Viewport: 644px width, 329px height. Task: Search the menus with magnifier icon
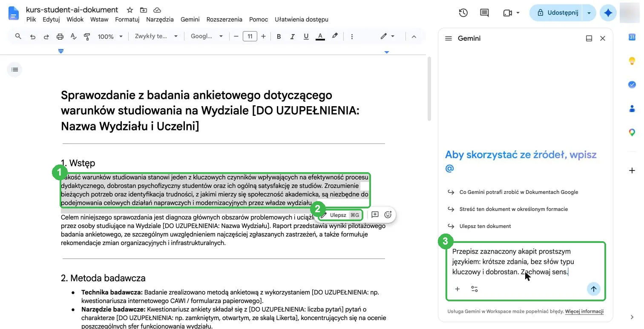[18, 37]
